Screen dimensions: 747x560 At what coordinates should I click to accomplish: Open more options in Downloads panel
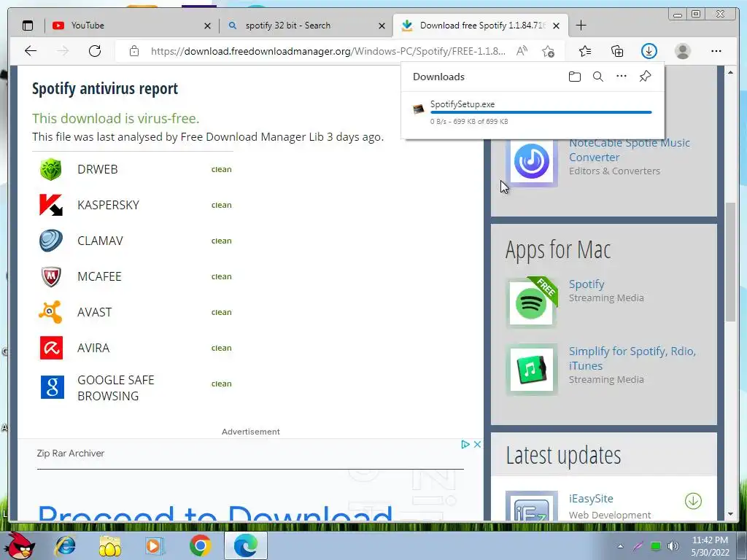(622, 76)
